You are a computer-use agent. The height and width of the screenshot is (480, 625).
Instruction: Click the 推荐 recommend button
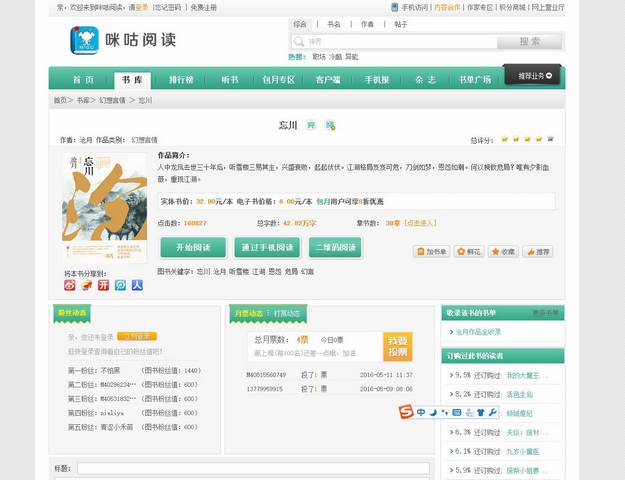click(537, 252)
